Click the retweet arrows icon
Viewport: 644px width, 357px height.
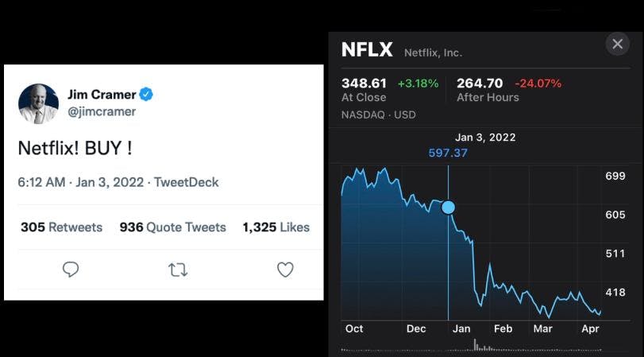178,270
